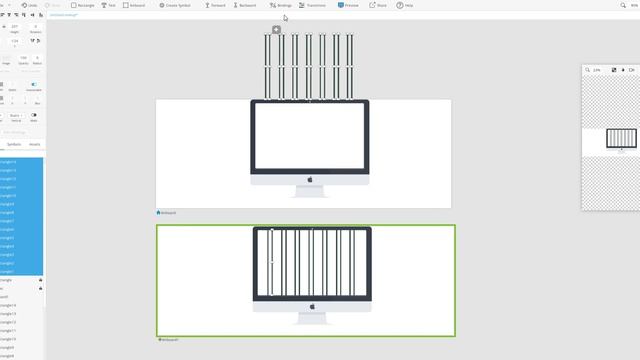Image resolution: width=640 pixels, height=360 pixels.
Task: Click the magnifier icon in top toolbar
Action: (x=623, y=5)
